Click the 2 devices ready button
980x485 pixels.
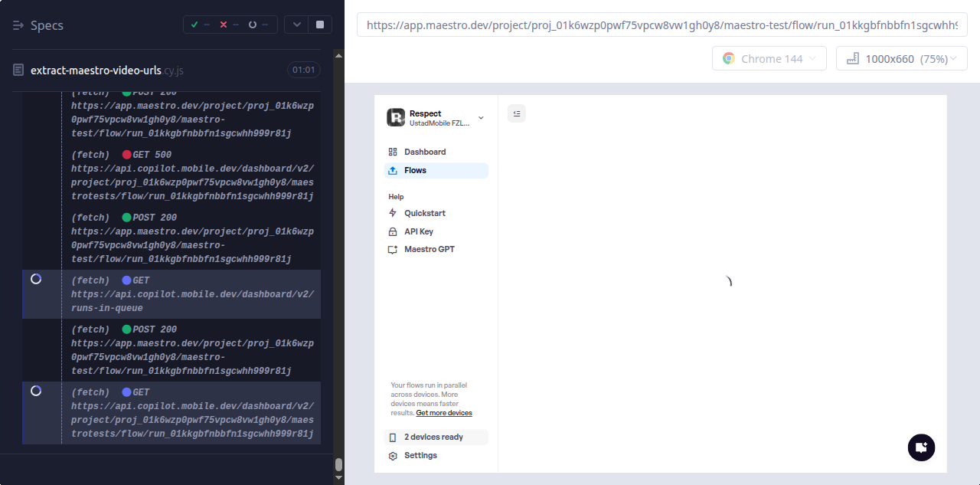[434, 437]
